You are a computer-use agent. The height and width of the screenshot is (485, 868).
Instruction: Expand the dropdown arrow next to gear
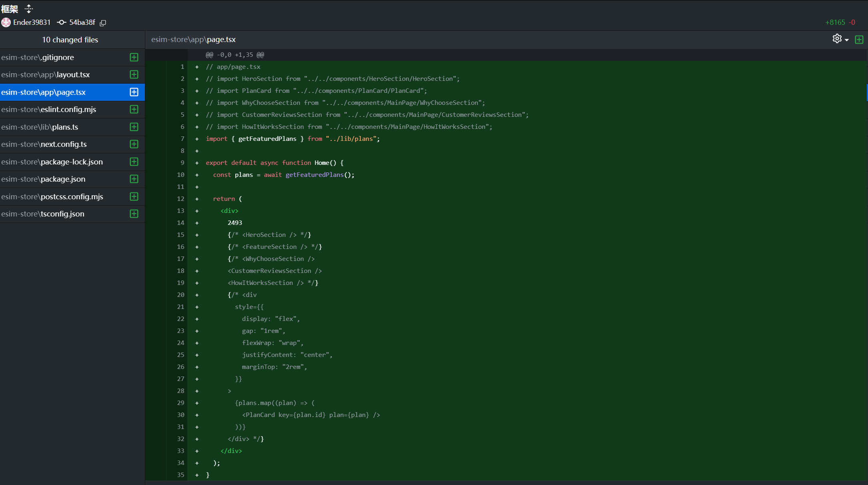coord(847,40)
